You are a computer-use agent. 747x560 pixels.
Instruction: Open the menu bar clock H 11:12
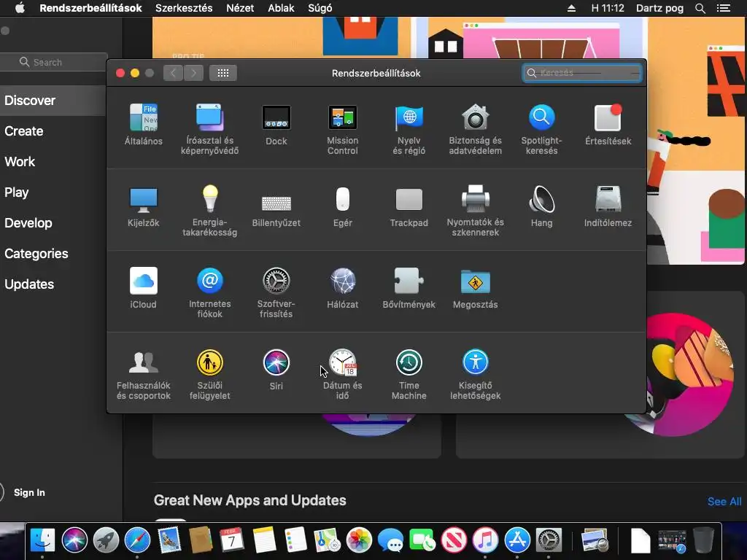coord(608,8)
